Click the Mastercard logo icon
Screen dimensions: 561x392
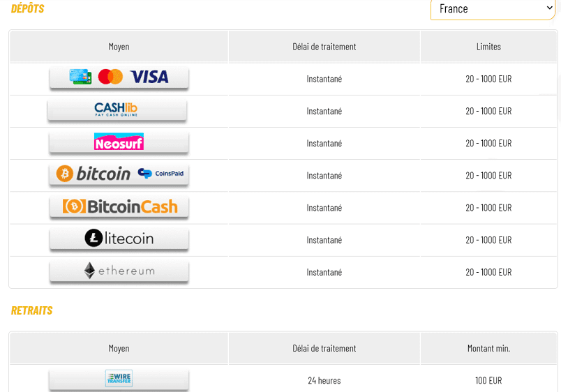click(x=110, y=77)
